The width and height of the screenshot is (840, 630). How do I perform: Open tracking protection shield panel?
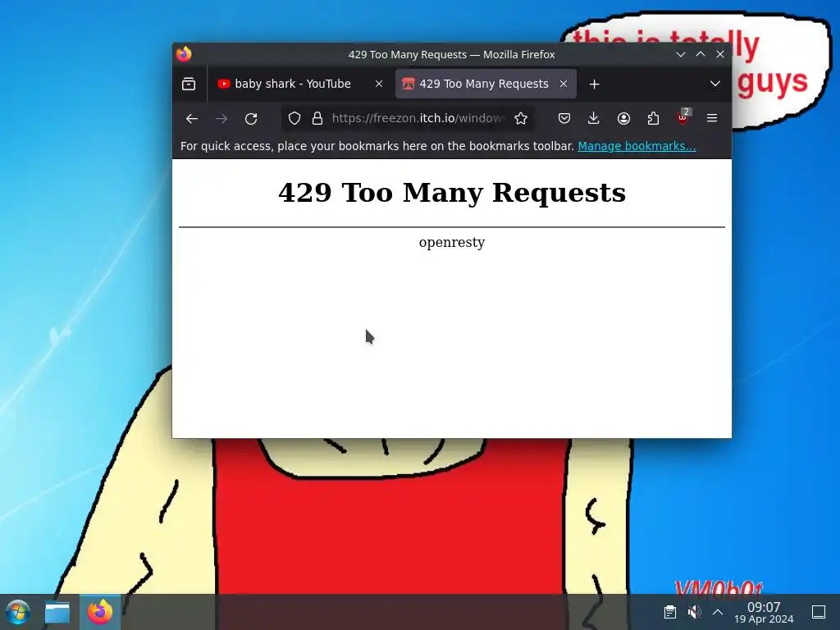294,118
